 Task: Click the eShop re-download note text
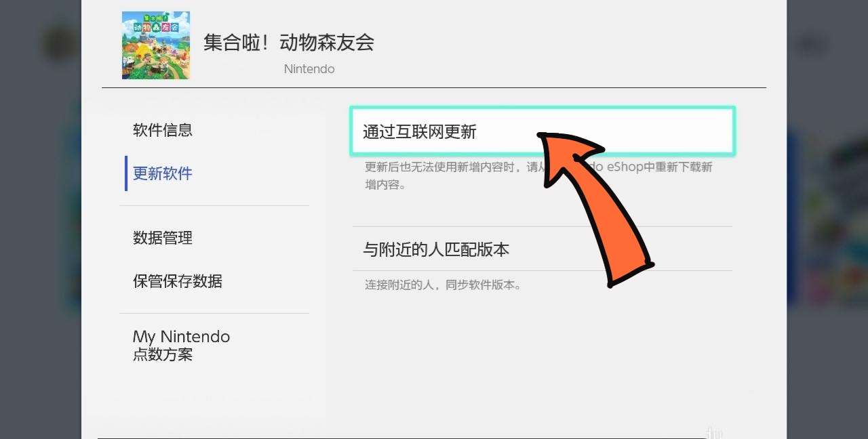(x=539, y=175)
